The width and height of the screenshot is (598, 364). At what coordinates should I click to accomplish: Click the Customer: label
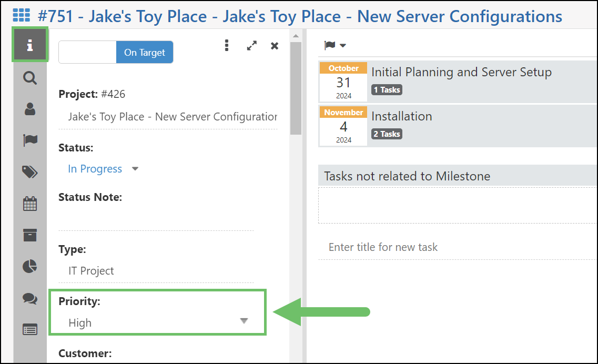85,353
